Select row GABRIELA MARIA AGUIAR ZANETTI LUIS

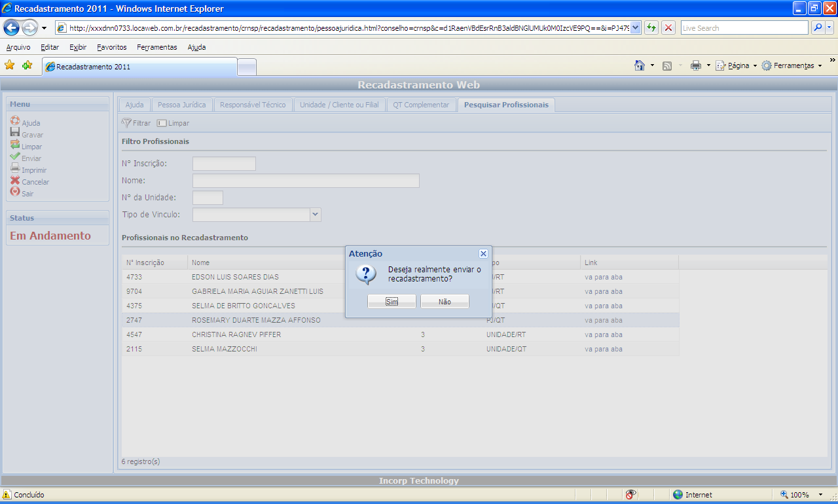tap(401, 291)
